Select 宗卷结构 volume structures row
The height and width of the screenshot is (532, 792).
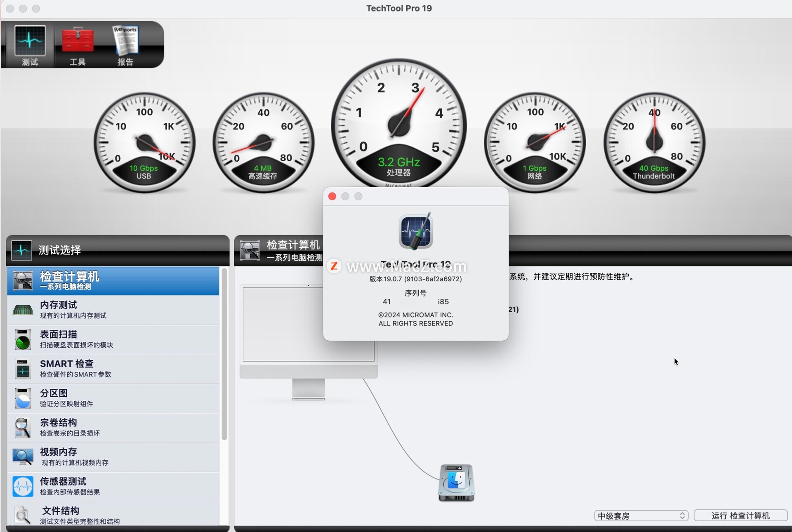coord(113,428)
